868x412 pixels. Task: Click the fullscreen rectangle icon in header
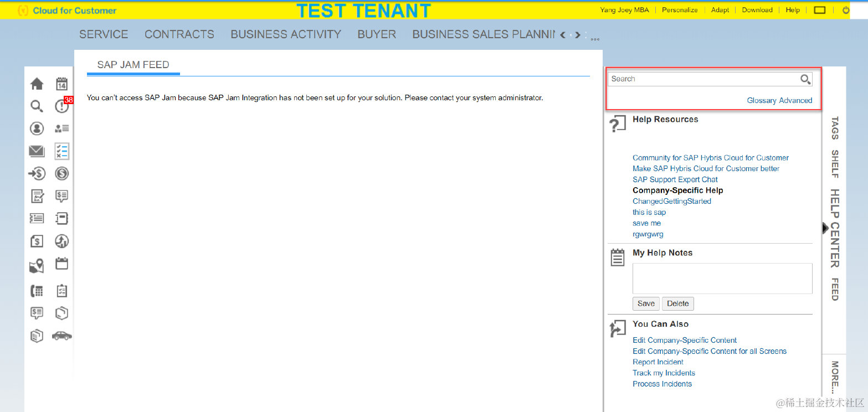point(820,10)
